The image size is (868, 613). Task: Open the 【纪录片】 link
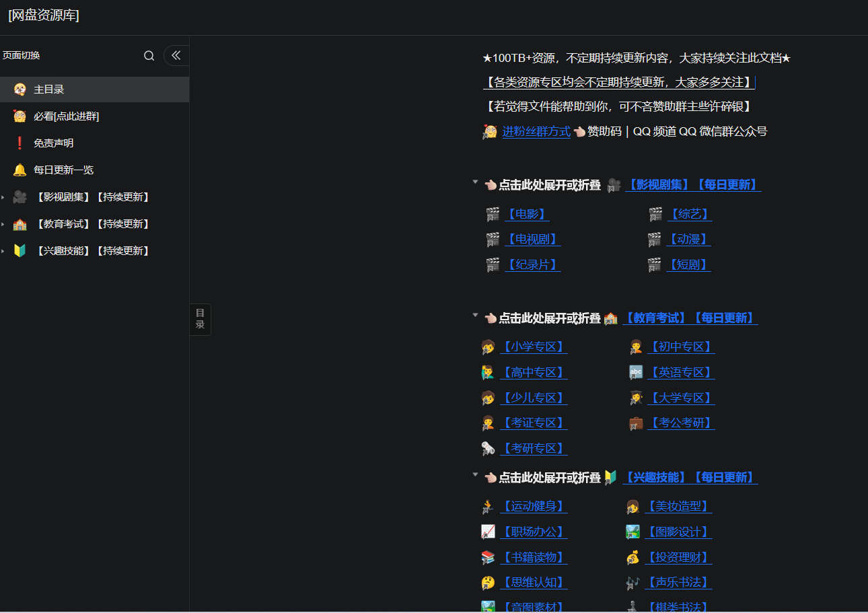pos(532,265)
